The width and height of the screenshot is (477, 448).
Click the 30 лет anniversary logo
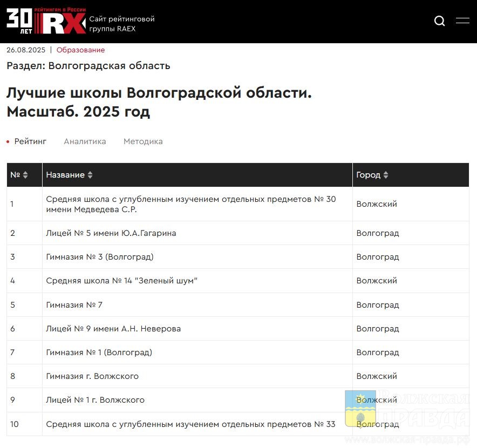(19, 21)
